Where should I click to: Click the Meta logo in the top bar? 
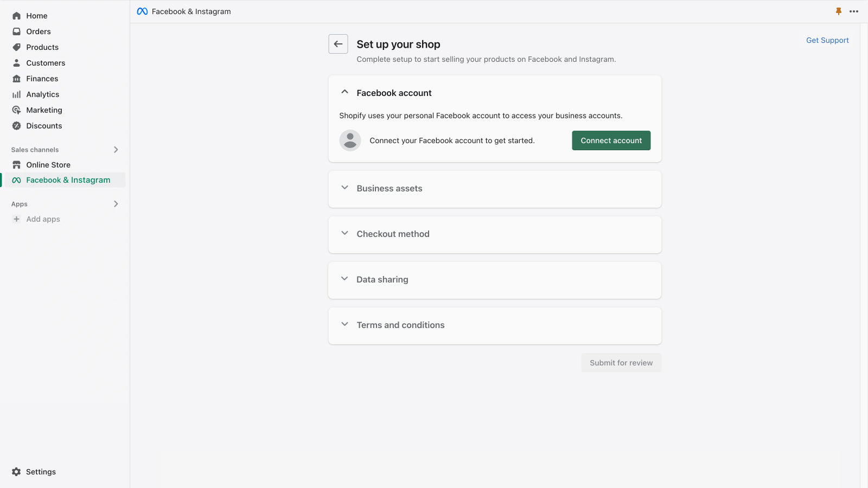(x=142, y=11)
